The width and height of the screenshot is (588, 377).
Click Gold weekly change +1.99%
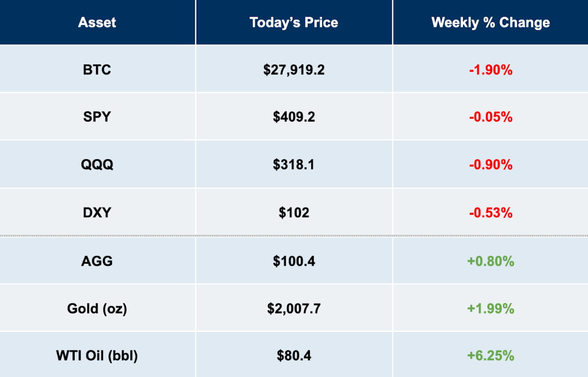coord(490,308)
